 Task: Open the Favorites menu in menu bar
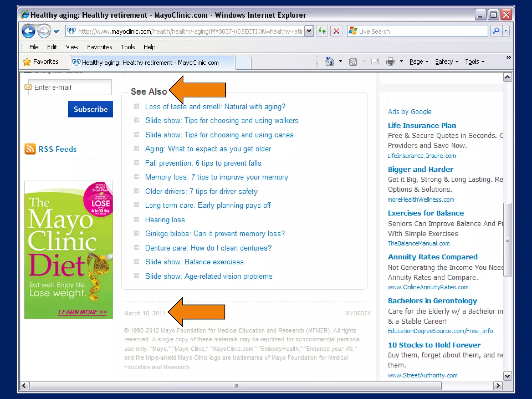99,47
